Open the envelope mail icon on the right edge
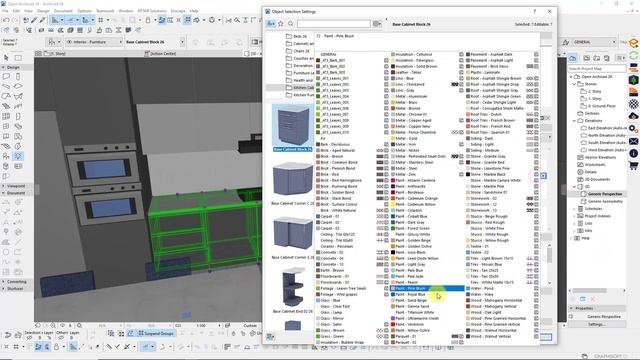Viewport: 640px width, 360px height. click(x=633, y=141)
